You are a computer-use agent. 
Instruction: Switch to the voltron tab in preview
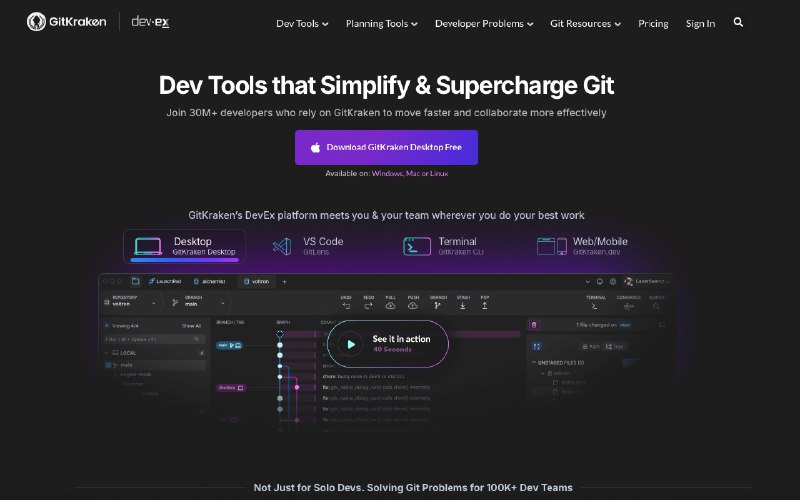click(257, 282)
